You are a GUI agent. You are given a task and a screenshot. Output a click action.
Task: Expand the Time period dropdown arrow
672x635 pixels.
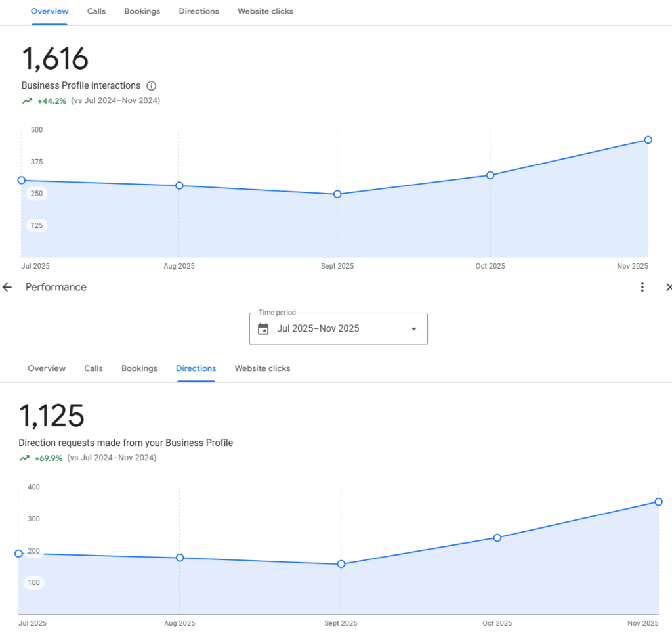tap(413, 329)
